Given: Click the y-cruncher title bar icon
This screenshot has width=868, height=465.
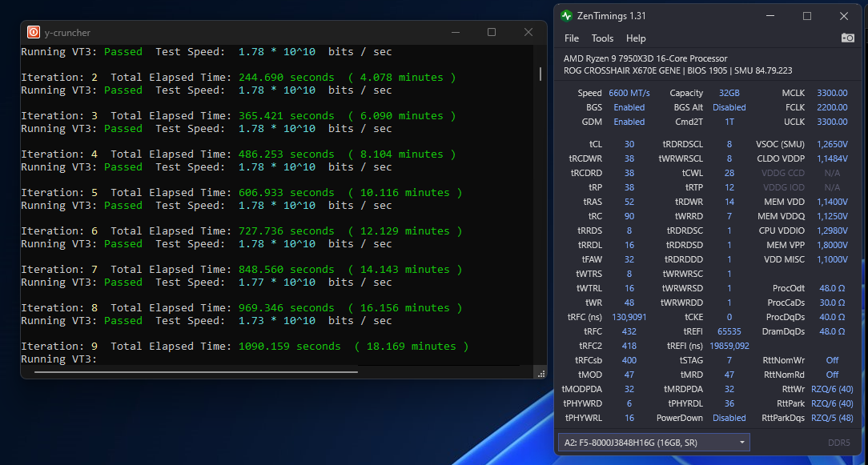Looking at the screenshot, I should pos(33,32).
